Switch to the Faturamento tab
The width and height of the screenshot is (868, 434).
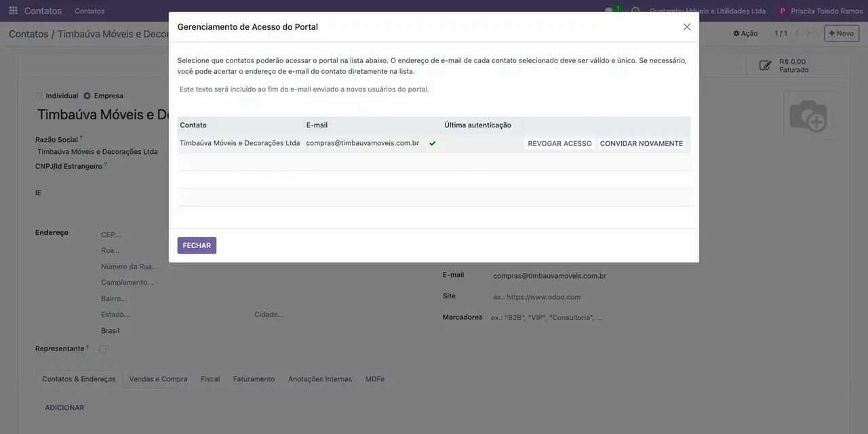pos(254,379)
